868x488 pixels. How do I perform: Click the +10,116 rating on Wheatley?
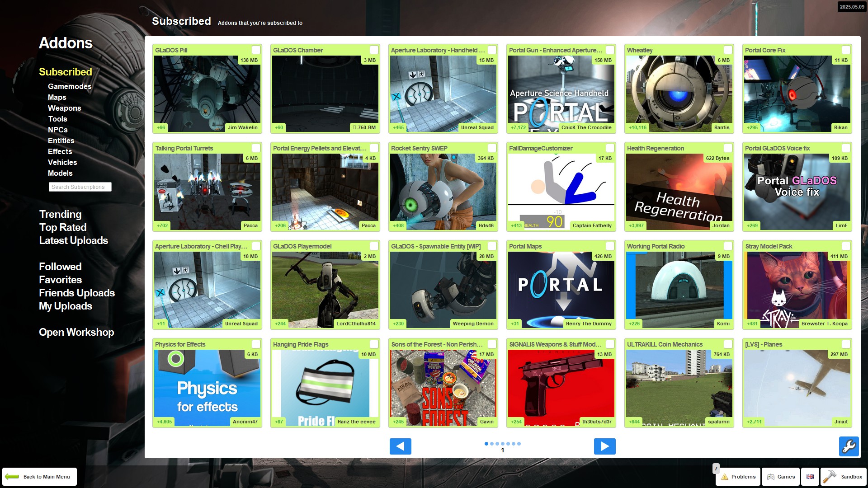637,127
